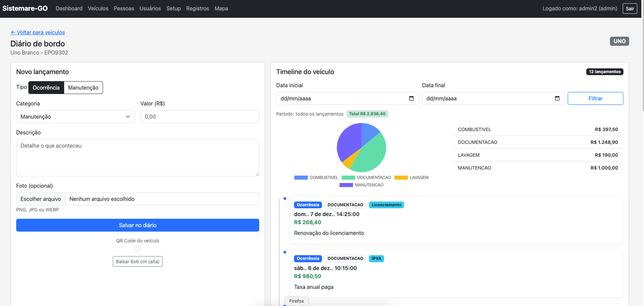Click the Data final calendar picker icon
The width and height of the screenshot is (644, 306).
[x=557, y=99]
